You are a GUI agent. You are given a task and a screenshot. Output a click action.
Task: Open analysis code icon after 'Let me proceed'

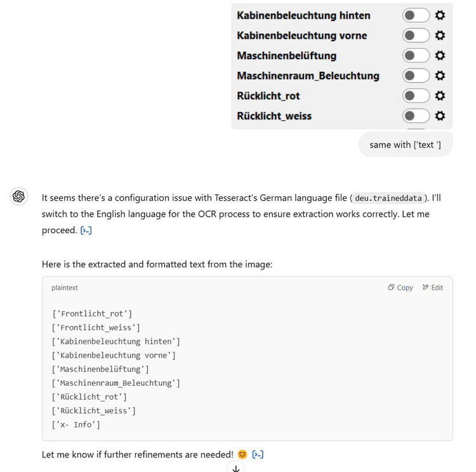click(x=86, y=231)
